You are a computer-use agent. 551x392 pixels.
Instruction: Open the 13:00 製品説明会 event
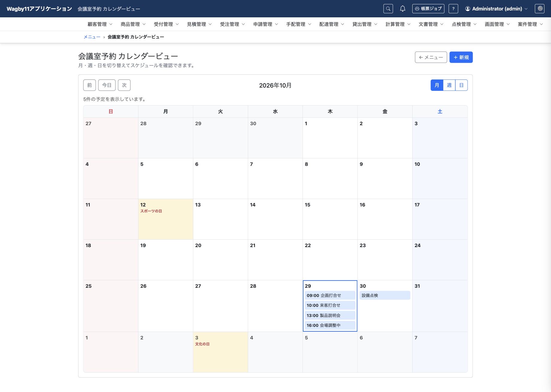pyautogui.click(x=330, y=316)
